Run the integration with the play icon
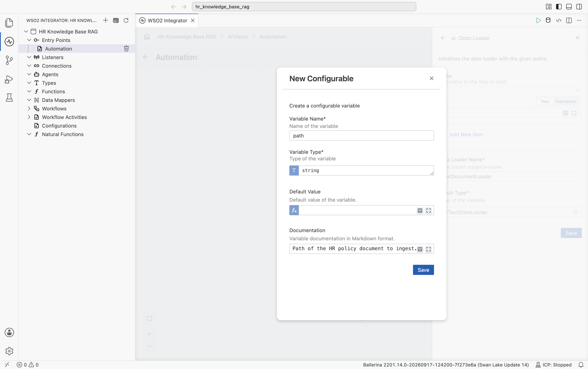The height and width of the screenshot is (369, 588). (x=538, y=20)
